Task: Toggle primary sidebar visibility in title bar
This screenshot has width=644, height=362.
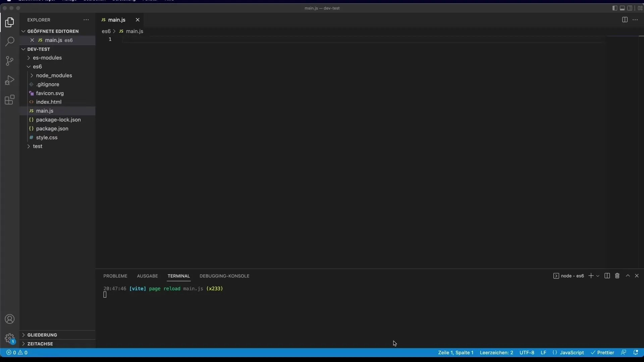Action: click(614, 8)
